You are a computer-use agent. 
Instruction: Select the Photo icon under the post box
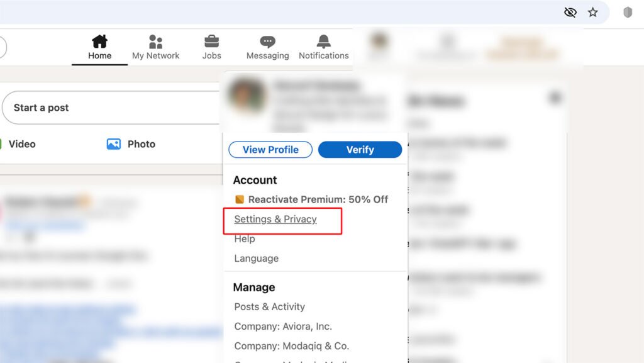pyautogui.click(x=114, y=144)
